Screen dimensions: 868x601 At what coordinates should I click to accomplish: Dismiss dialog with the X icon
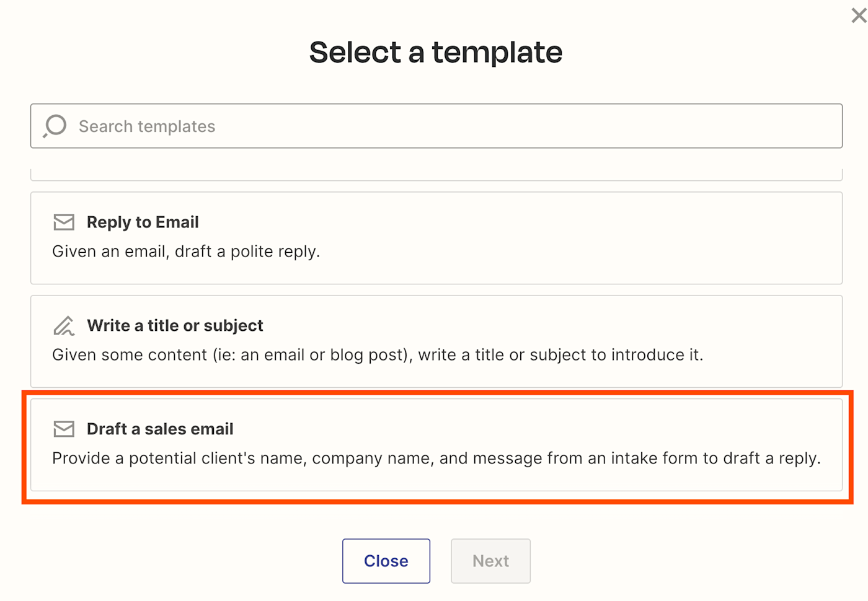coord(859,15)
